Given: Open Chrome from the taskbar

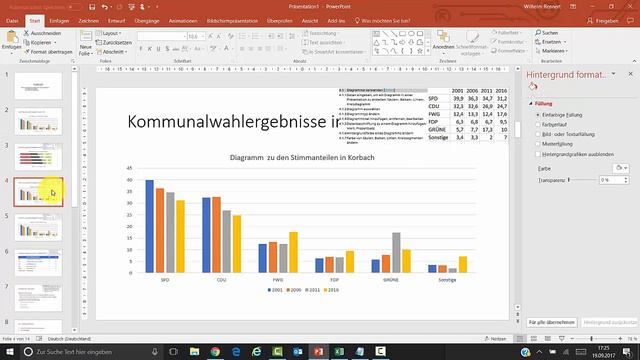Looking at the screenshot, I should (215, 351).
